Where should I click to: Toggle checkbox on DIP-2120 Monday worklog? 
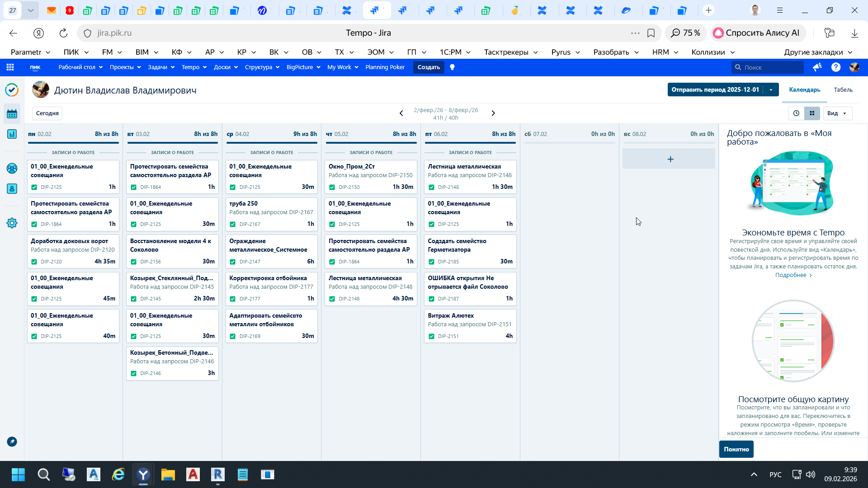pos(34,262)
